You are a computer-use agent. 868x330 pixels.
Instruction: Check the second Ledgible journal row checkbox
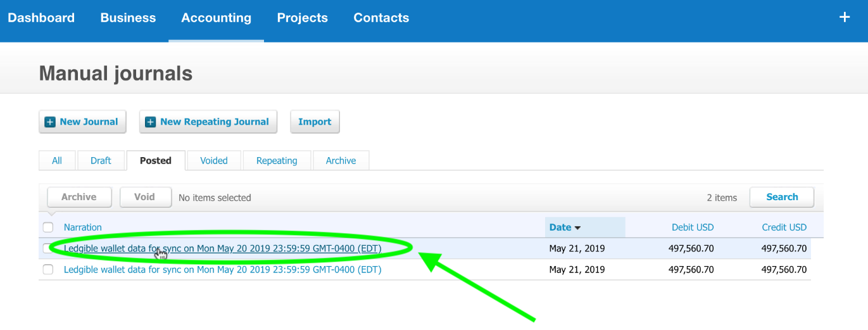tap(48, 269)
